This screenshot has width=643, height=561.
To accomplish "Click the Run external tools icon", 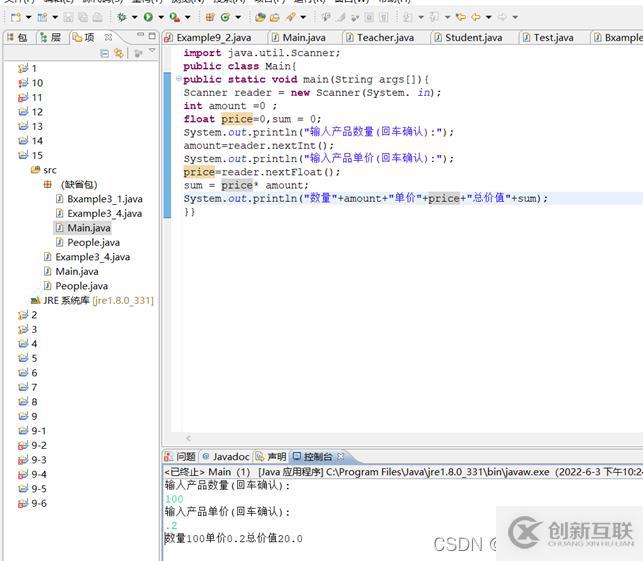I will click(x=175, y=17).
